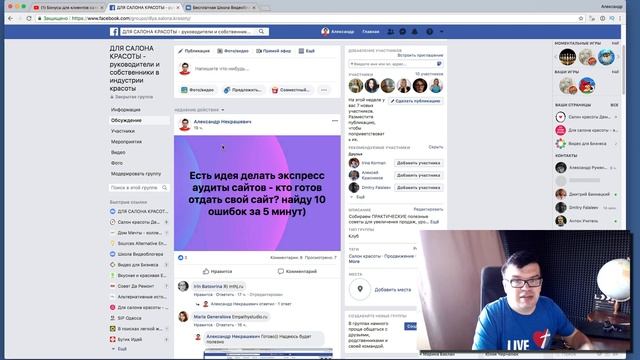Viewport: 640px width, 360px height.
Task: Open Мероприятия in the group menu
Action: pos(126,142)
